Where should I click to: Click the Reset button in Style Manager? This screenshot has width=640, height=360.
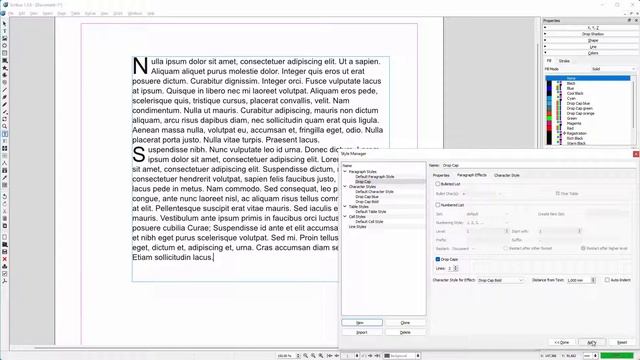622,342
